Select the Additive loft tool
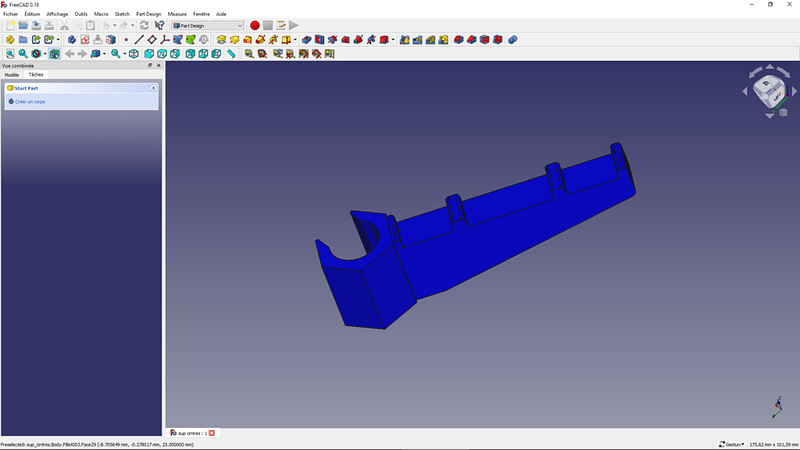Image resolution: width=800 pixels, height=450 pixels. click(x=247, y=40)
